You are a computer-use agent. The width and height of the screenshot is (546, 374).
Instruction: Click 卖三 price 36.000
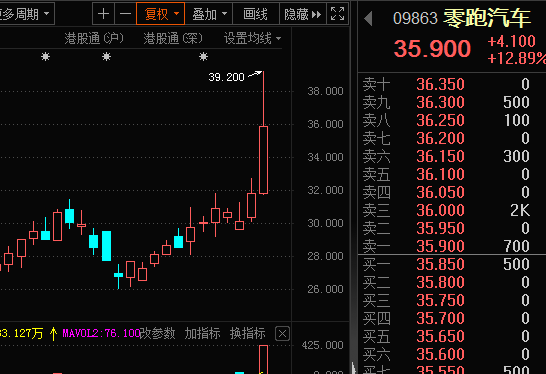click(440, 210)
